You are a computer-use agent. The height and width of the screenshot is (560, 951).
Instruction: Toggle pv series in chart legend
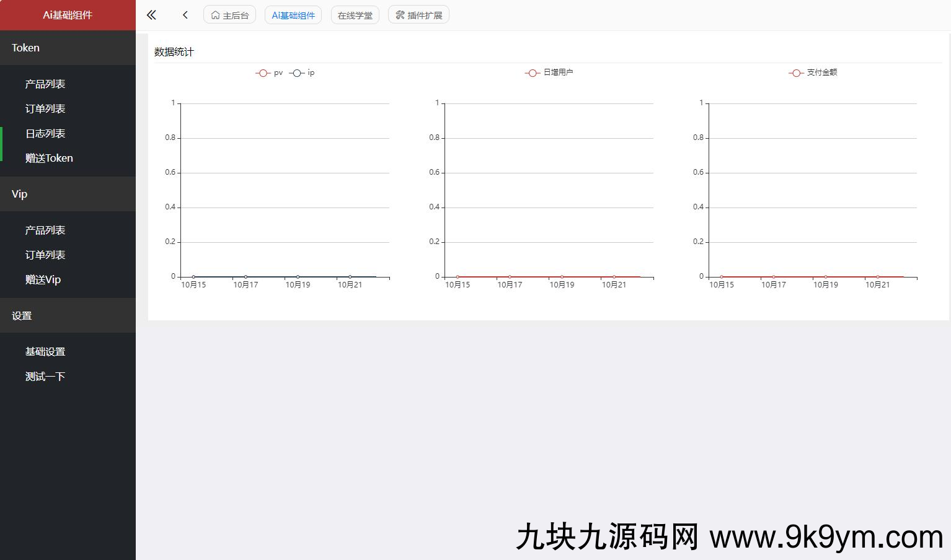270,73
